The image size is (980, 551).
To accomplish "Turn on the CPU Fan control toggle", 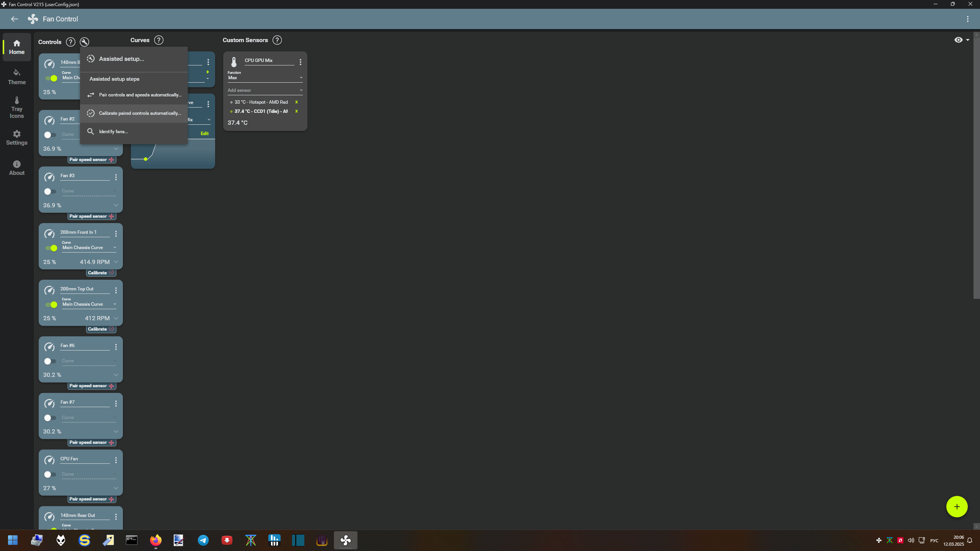I will point(50,474).
